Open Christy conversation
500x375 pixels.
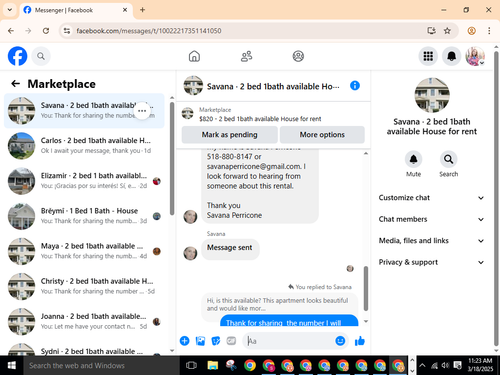coord(84,286)
